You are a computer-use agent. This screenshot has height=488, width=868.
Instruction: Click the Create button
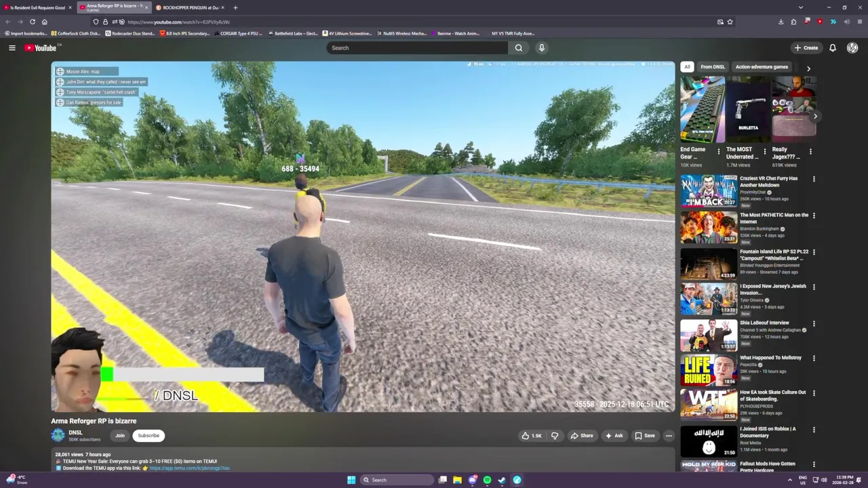pos(806,47)
